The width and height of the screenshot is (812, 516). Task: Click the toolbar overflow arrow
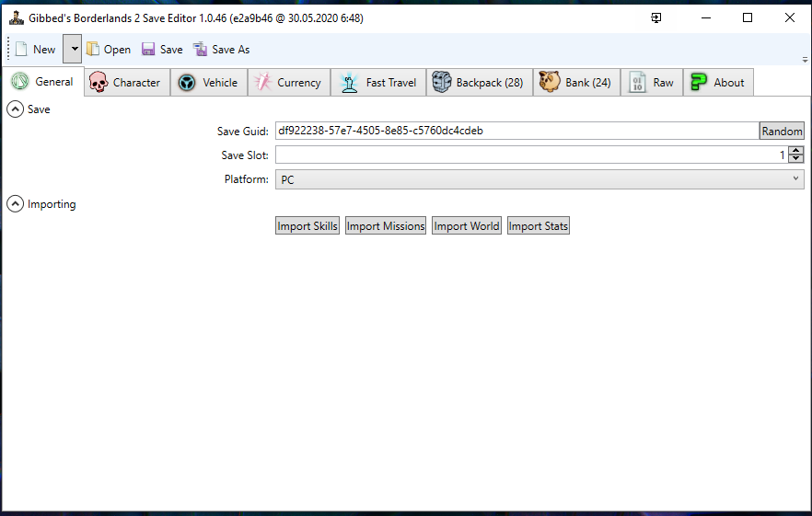coord(805,60)
